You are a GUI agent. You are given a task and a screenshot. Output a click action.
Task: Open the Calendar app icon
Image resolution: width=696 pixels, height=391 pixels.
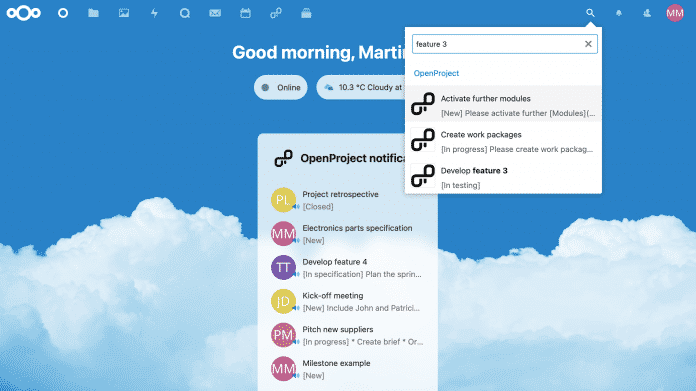tap(245, 13)
